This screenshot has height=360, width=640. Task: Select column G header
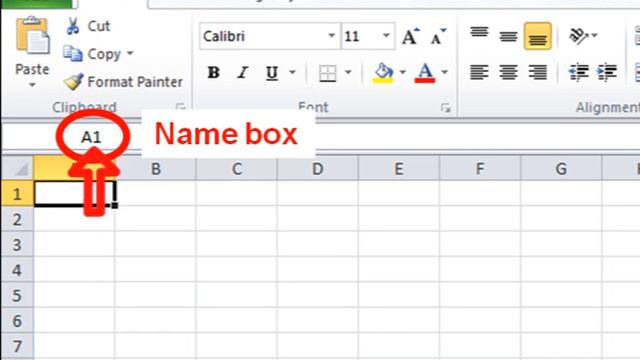[561, 168]
